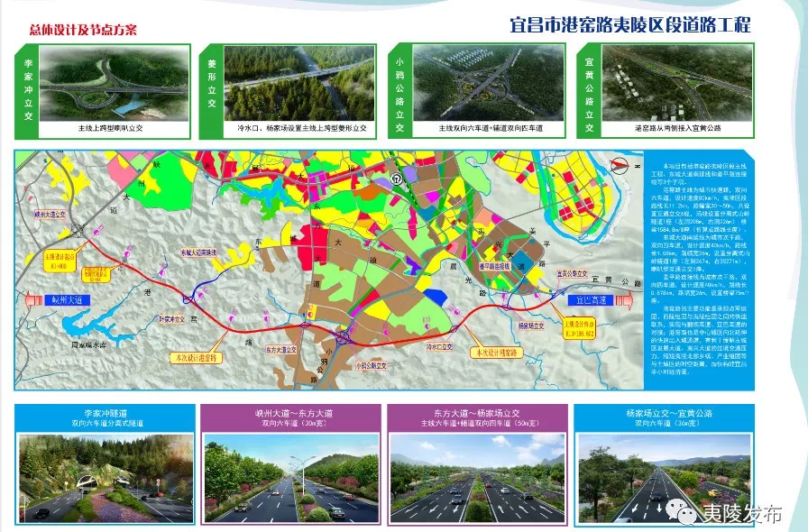
Task: Click the circled route 12 marker on the map
Action: [x=396, y=179]
